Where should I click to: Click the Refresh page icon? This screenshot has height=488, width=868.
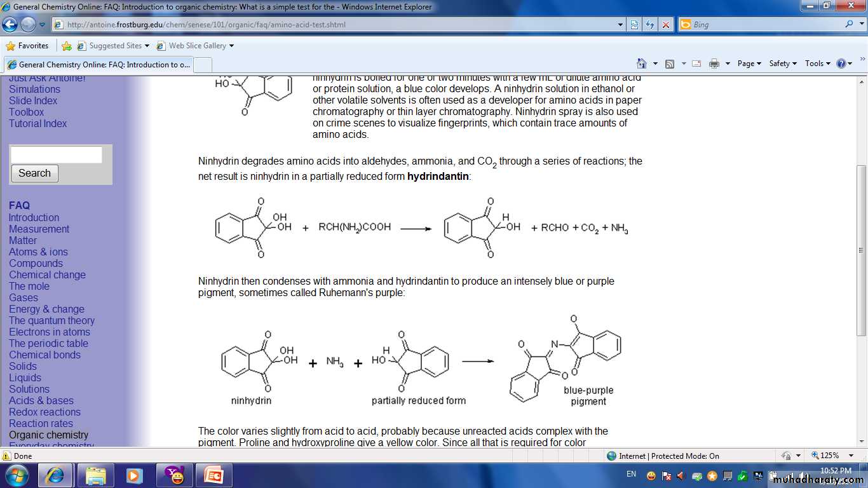[x=649, y=25]
